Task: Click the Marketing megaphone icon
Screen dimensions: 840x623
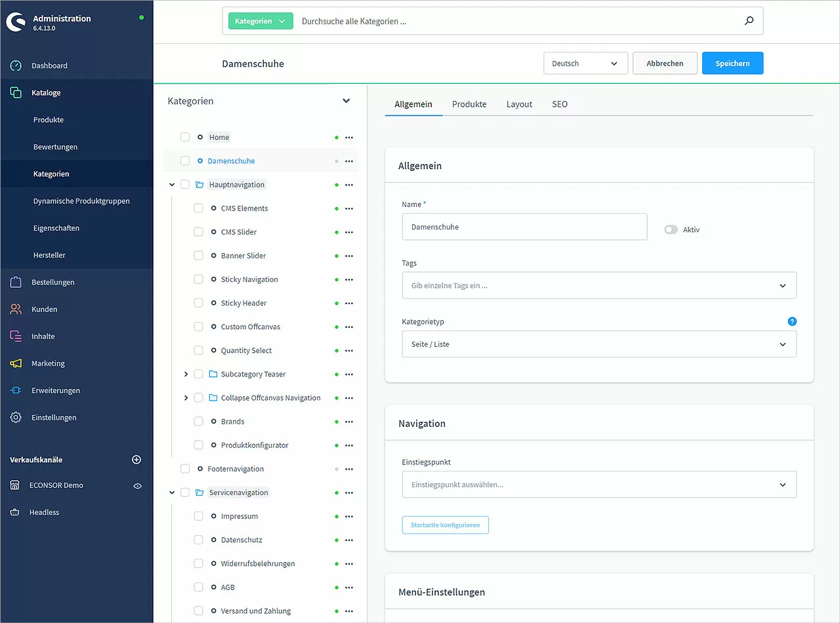Action: coord(15,363)
